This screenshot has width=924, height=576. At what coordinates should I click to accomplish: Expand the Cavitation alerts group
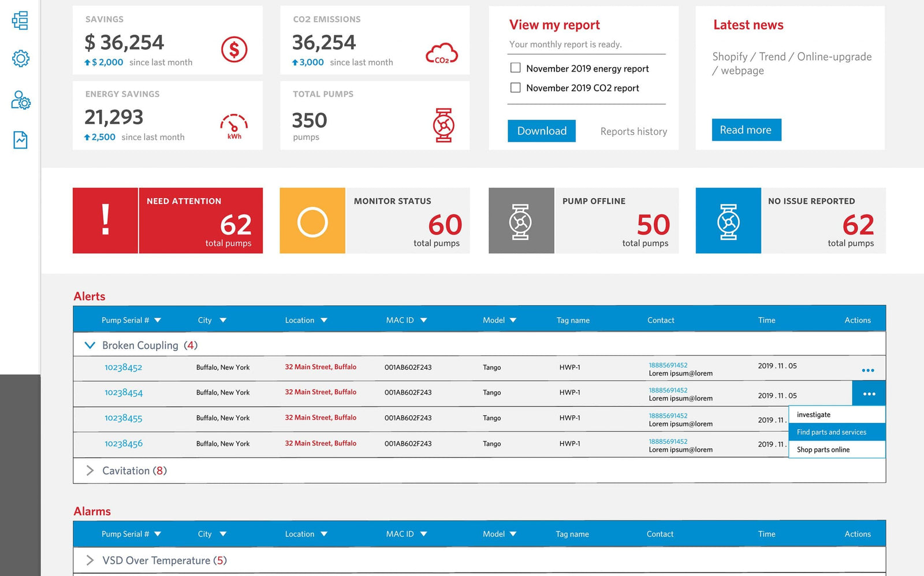[90, 470]
